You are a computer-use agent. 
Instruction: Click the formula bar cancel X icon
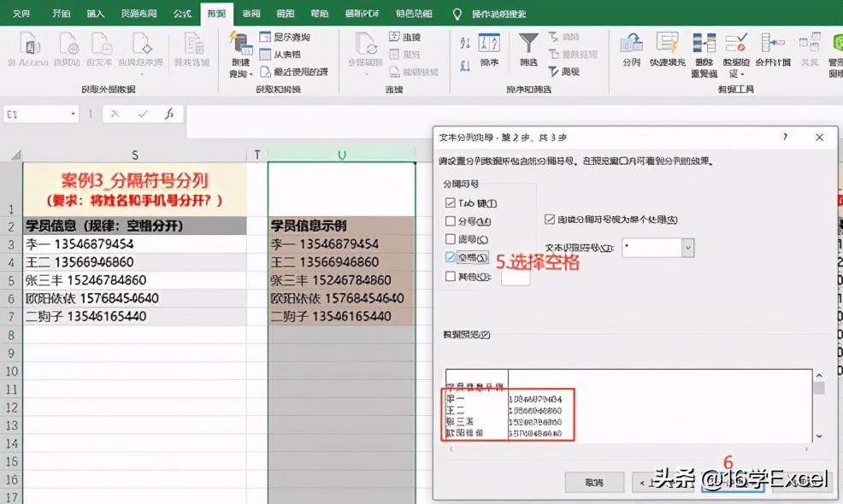click(115, 114)
